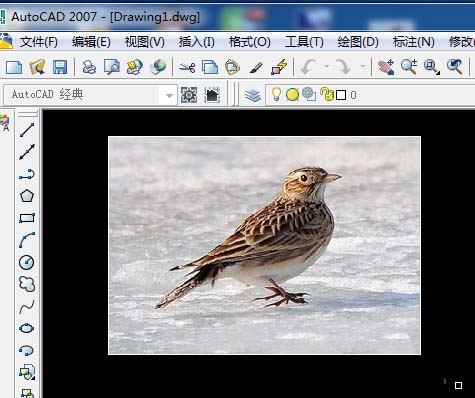Toggle layer 0 freeze sun icon
This screenshot has height=398, width=475.
292,95
